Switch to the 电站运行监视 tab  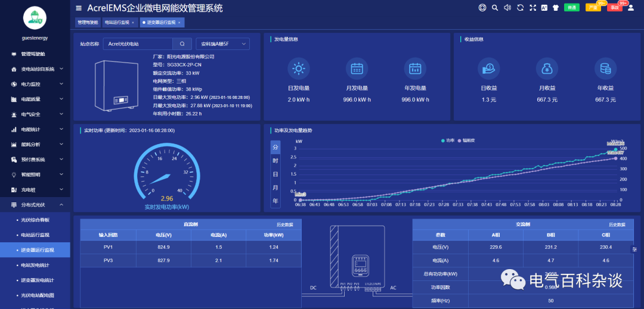tap(119, 23)
